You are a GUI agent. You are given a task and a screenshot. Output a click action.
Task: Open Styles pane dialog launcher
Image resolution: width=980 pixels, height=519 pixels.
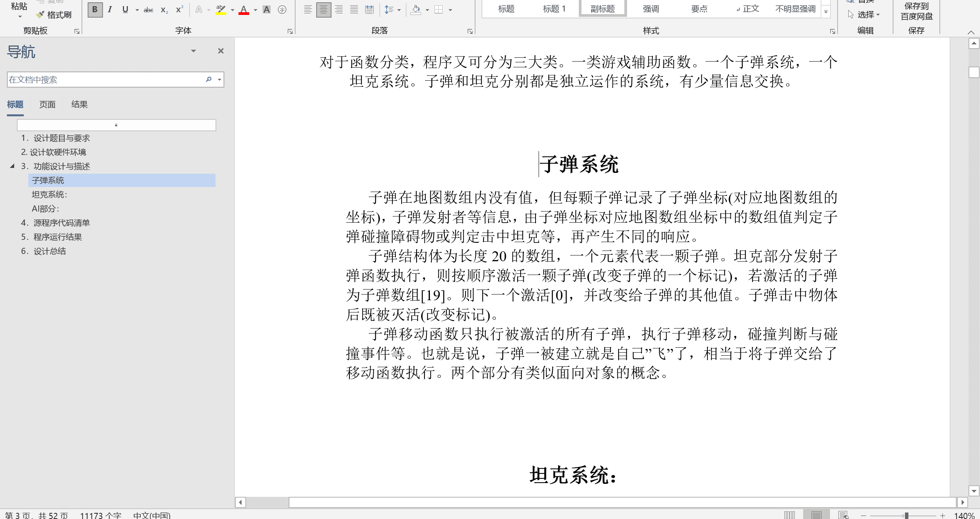pyautogui.click(x=832, y=31)
